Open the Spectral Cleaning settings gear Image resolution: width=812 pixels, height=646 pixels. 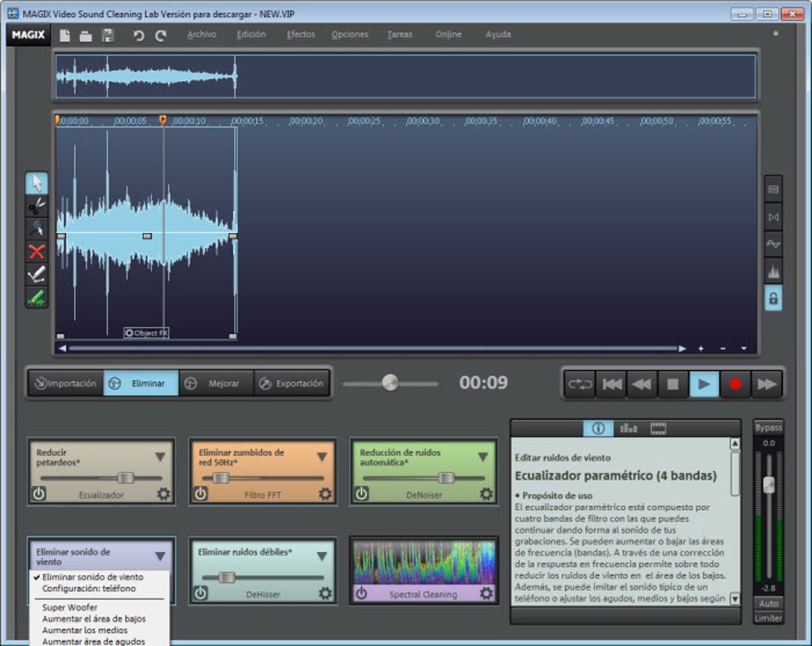coord(485,592)
